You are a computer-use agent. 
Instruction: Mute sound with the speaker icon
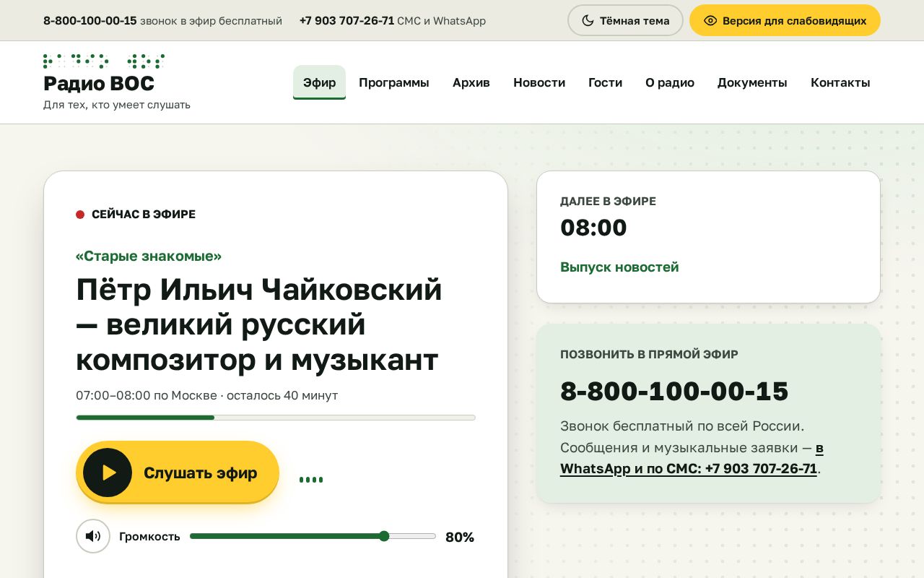pos(93,536)
